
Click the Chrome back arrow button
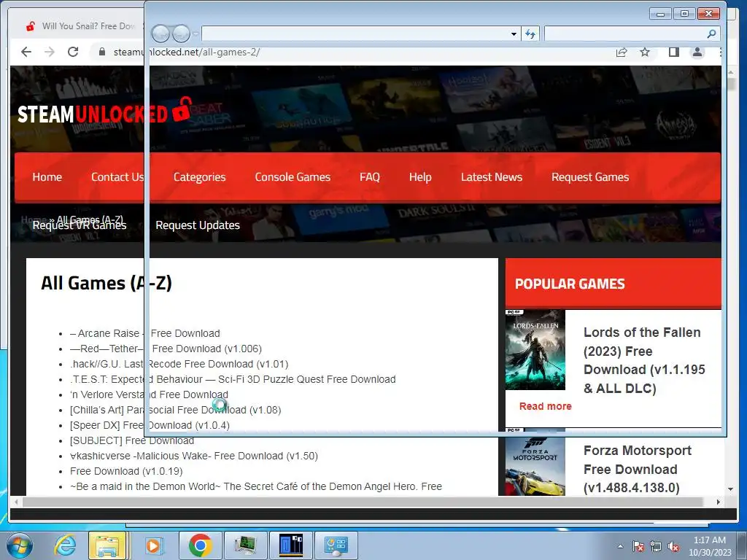click(x=26, y=52)
